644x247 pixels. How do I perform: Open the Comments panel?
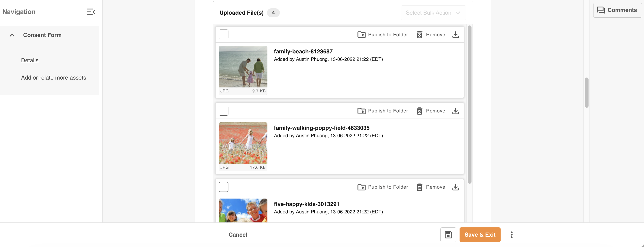click(x=617, y=10)
